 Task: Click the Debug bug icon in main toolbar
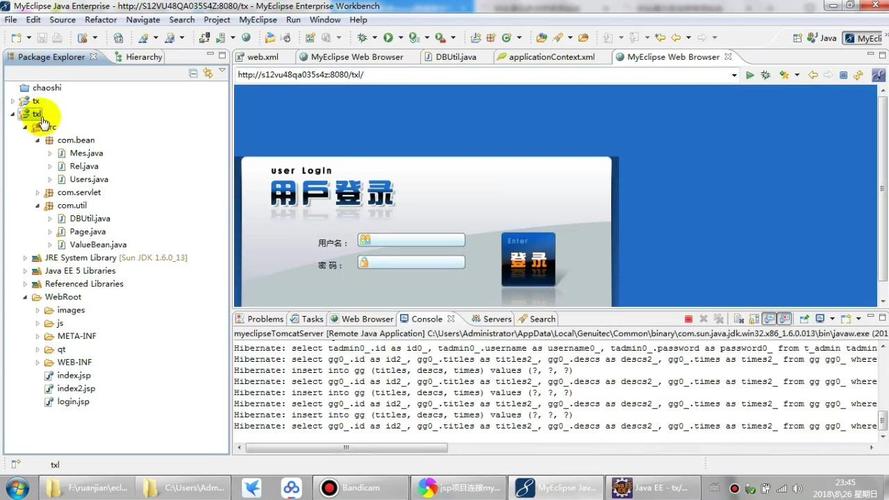tap(362, 38)
